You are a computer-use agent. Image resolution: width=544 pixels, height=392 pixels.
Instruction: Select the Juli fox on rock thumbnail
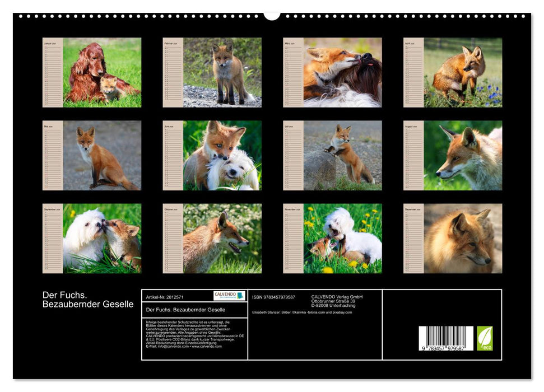tap(345, 155)
